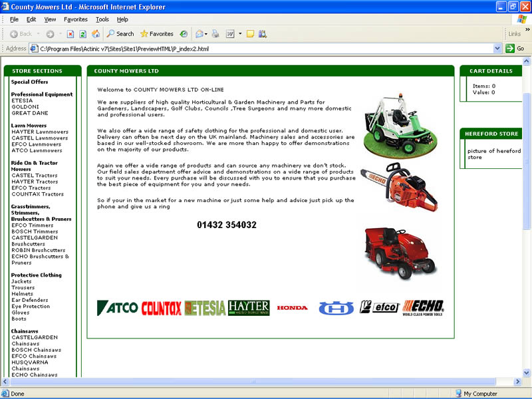Expand the address bar dropdown

497,49
